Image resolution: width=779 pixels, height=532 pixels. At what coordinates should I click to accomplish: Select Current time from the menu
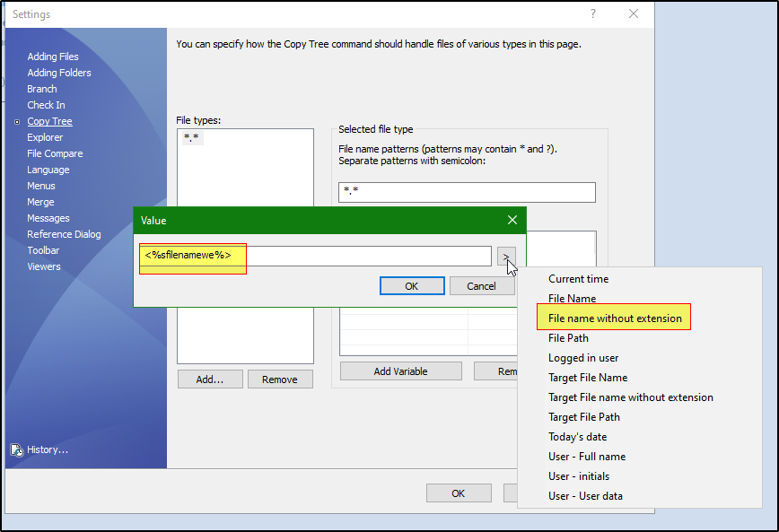coord(578,279)
